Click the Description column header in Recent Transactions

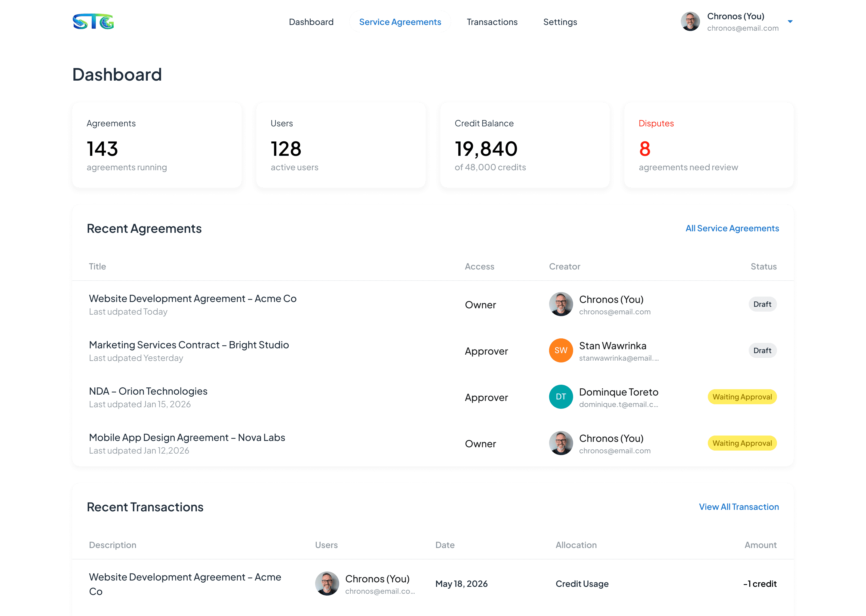pyautogui.click(x=113, y=545)
